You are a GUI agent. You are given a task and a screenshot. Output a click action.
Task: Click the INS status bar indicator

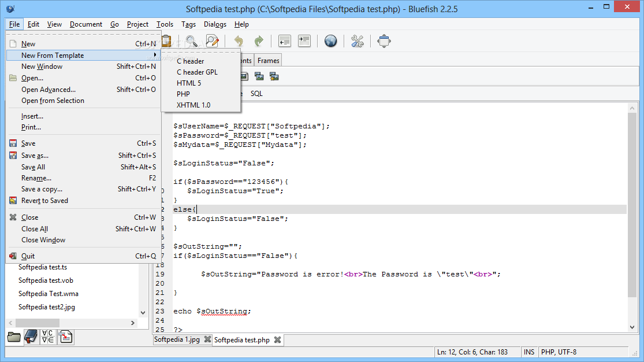[x=529, y=352]
